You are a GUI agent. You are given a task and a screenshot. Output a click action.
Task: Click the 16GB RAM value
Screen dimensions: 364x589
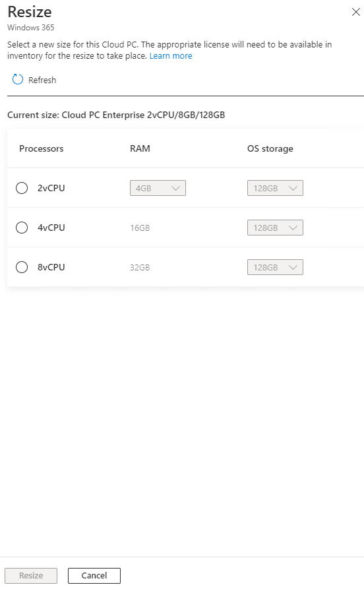coord(140,228)
